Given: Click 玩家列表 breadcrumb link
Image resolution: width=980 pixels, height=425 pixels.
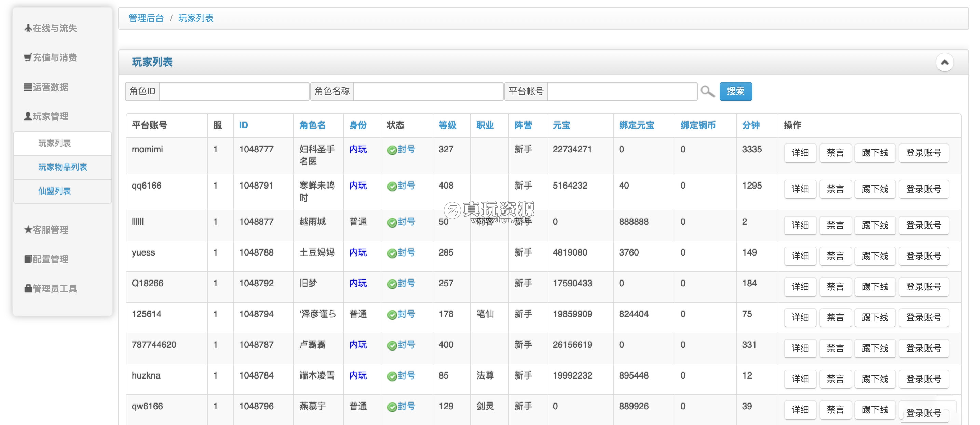Looking at the screenshot, I should (x=196, y=18).
